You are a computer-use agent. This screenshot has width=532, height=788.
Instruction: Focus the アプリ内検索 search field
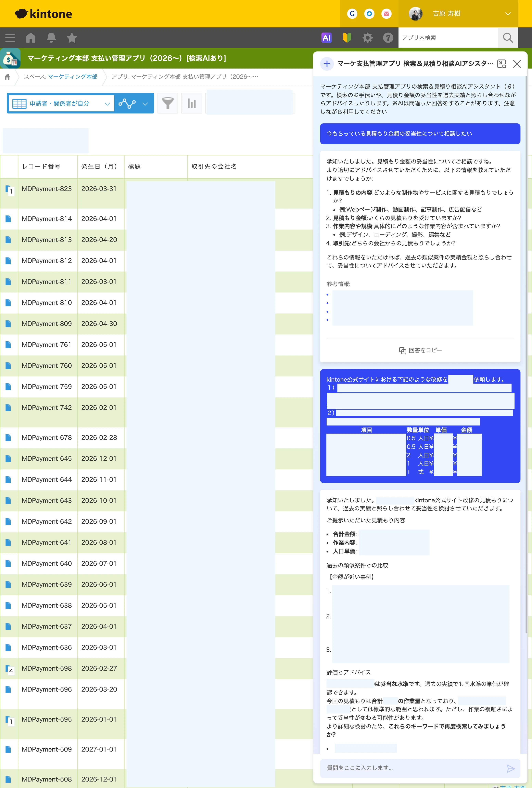448,38
